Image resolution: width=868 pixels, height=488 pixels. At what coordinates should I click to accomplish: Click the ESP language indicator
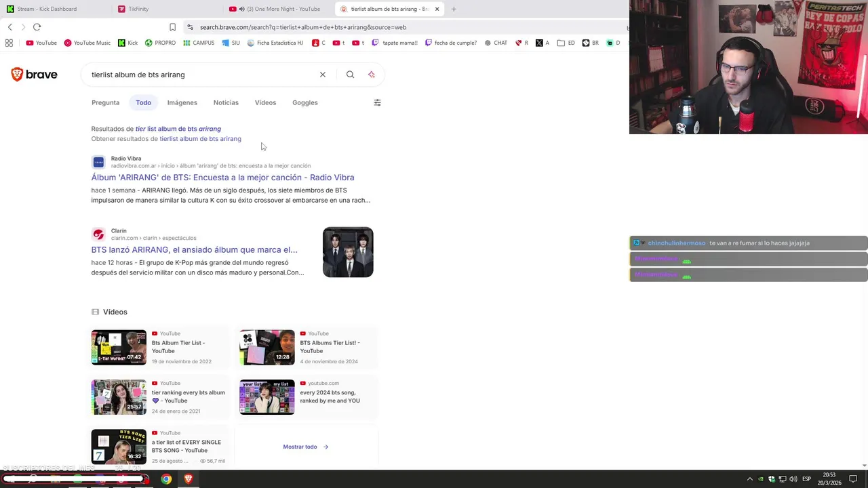(807, 479)
